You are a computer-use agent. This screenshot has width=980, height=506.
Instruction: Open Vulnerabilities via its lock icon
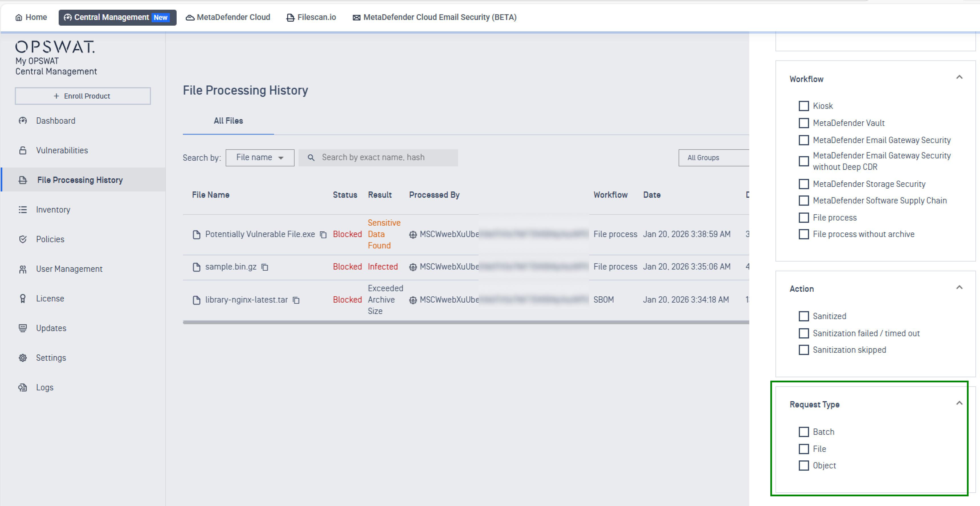click(23, 150)
